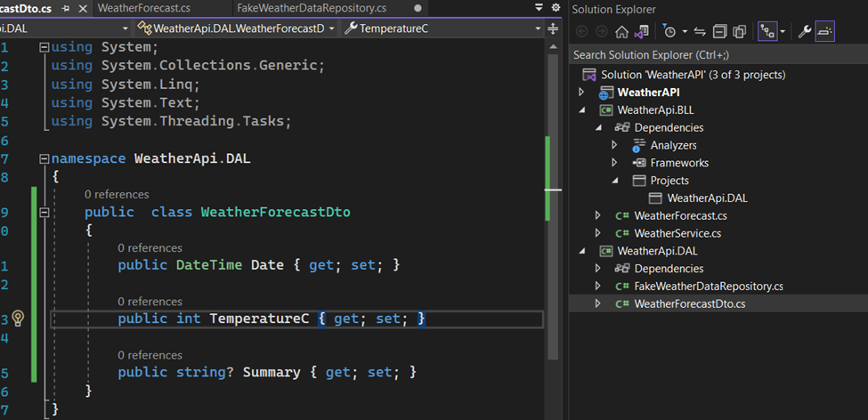Click the Search Solution Explorer box
868x420 pixels.
(x=718, y=55)
